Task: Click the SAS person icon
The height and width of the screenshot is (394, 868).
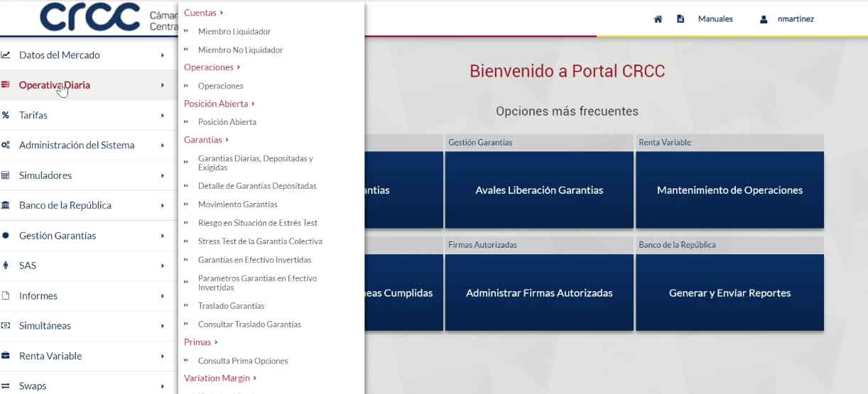Action: tap(5, 266)
